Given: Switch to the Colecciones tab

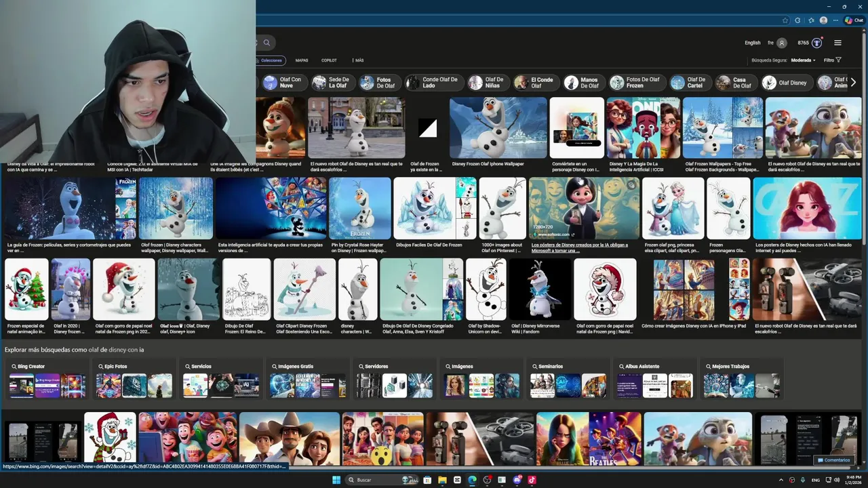Looking at the screenshot, I should (270, 60).
